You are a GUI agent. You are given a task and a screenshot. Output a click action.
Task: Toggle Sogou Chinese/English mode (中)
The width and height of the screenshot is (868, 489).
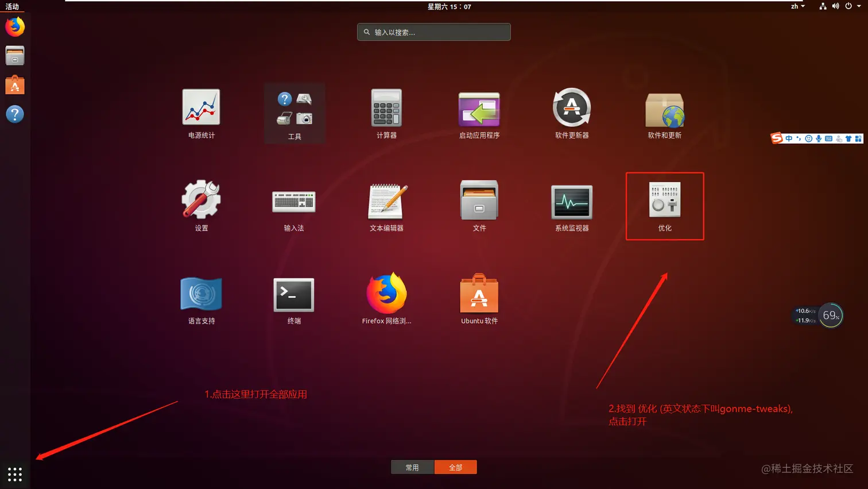[789, 138]
